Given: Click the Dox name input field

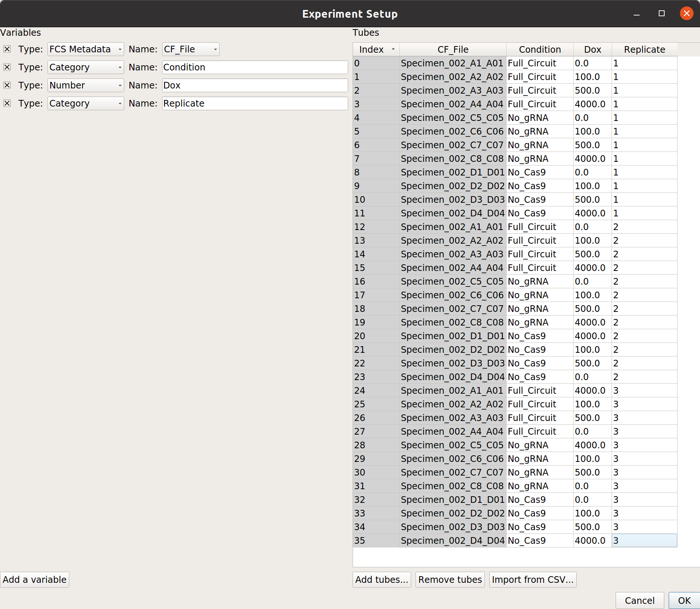Looking at the screenshot, I should (255, 85).
